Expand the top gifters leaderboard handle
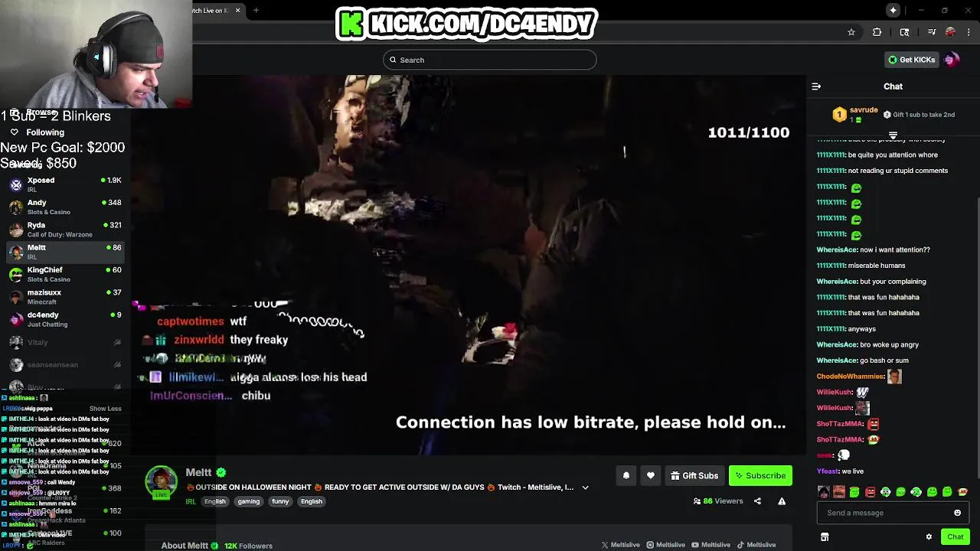 point(893,135)
